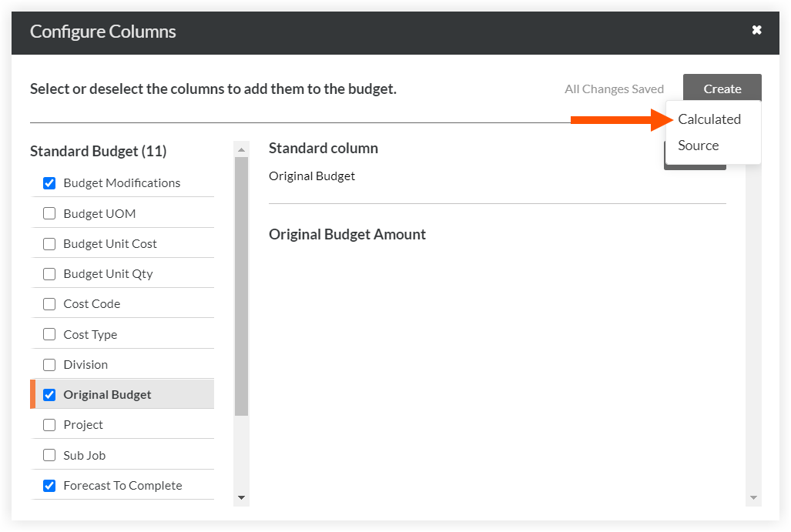Select the Cost Code row label
Screen dimensions: 791x532
point(92,304)
